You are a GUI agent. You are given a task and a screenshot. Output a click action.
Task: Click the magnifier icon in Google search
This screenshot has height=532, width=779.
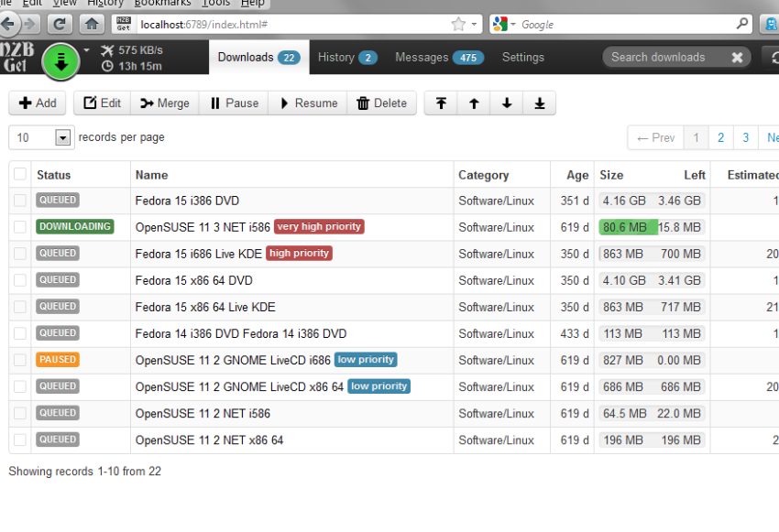[742, 23]
